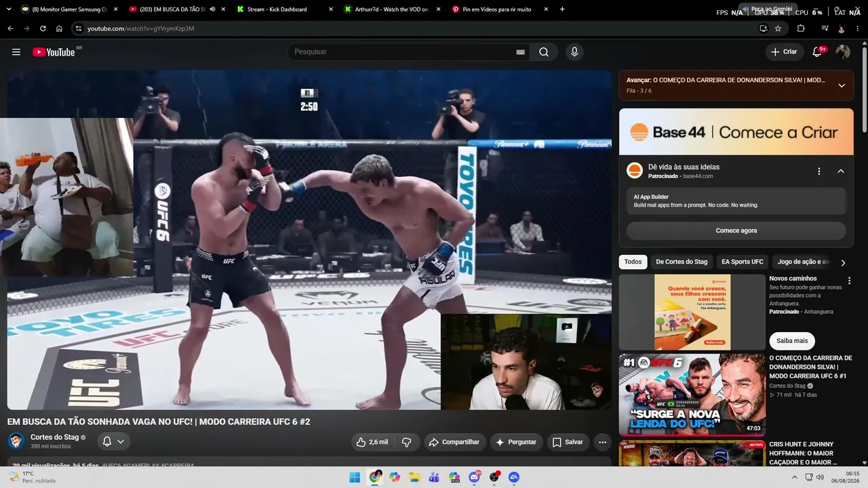Switch to Monitor Gamer Samsung tab

(x=70, y=9)
